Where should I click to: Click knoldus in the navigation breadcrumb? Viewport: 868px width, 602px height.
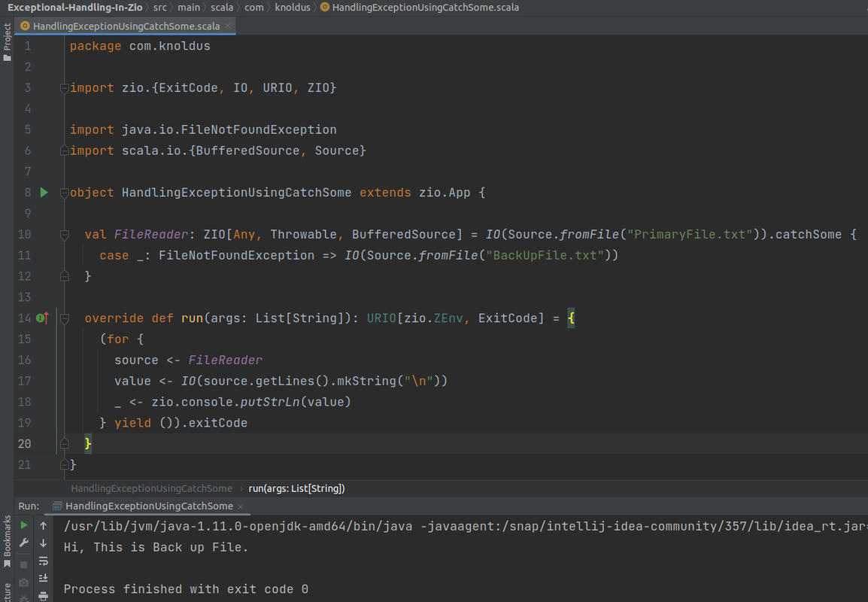click(293, 8)
